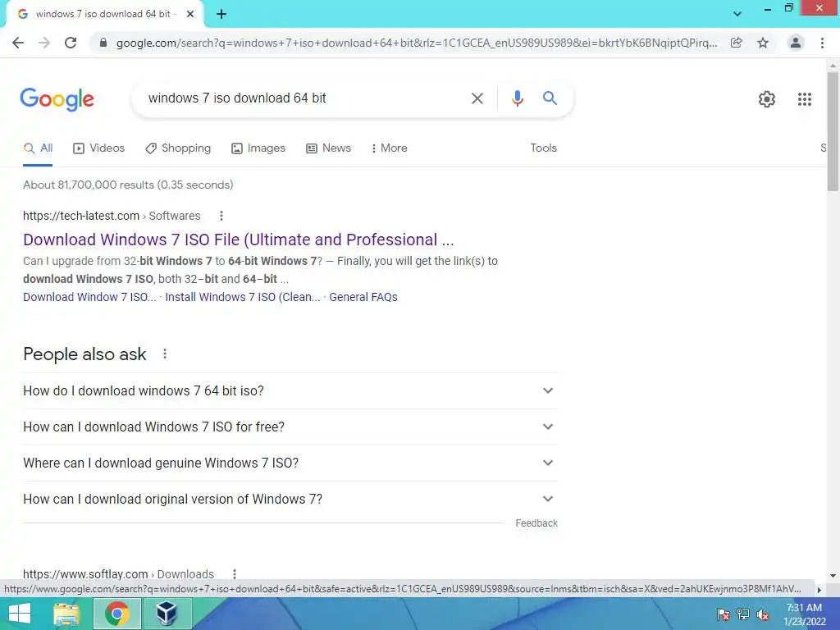The width and height of the screenshot is (840, 630).
Task: Open People also ask options dots
Action: pos(165,354)
